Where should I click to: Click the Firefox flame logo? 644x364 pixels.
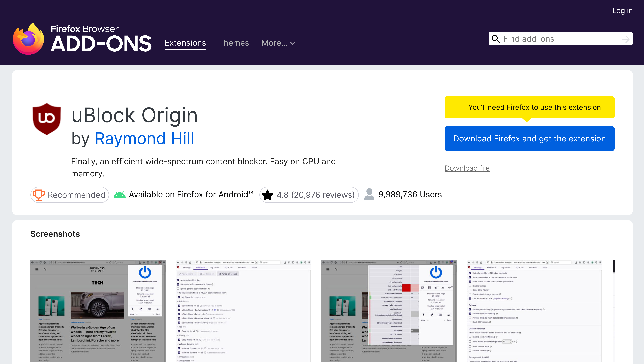point(28,39)
